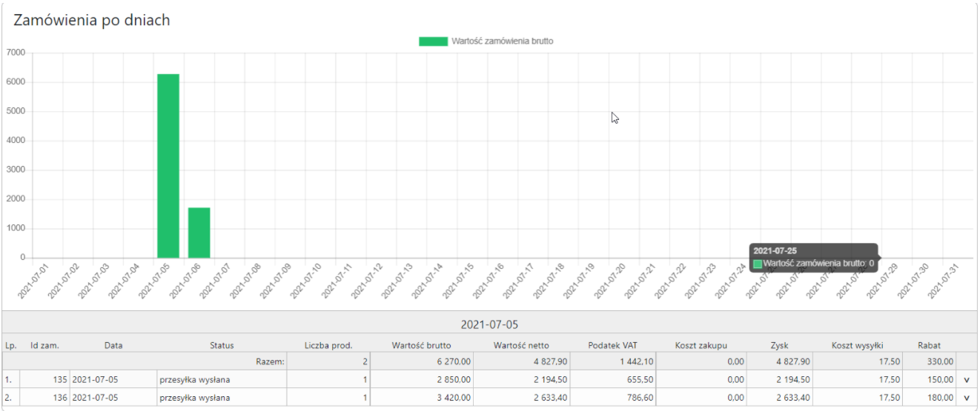
Task: Click the 'Zysk' column header
Action: click(x=780, y=345)
